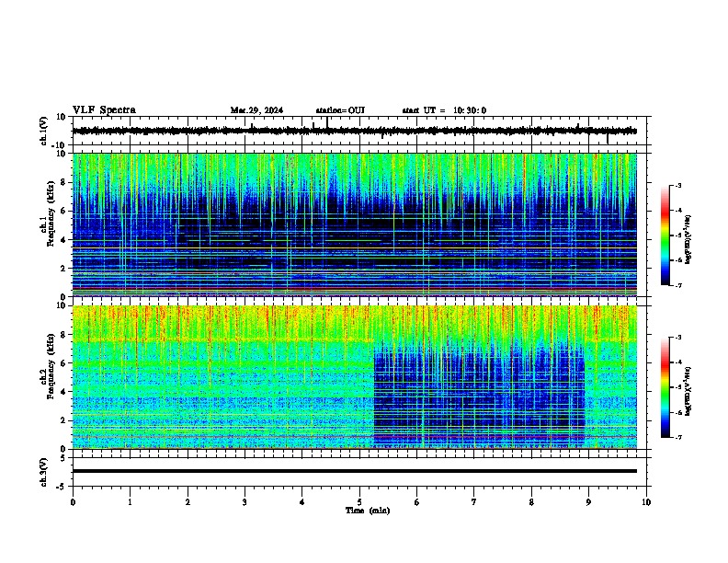Click the flat ch.3 voltage trace line

[354, 471]
